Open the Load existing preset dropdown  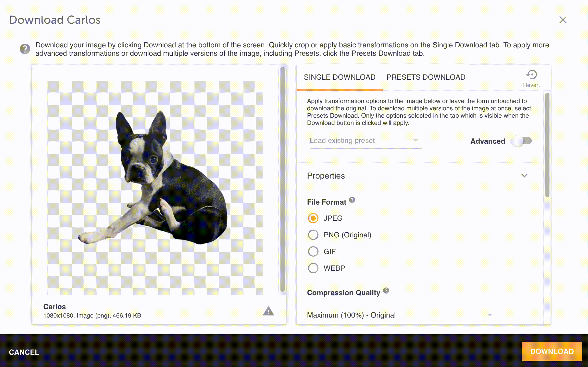[x=365, y=141]
